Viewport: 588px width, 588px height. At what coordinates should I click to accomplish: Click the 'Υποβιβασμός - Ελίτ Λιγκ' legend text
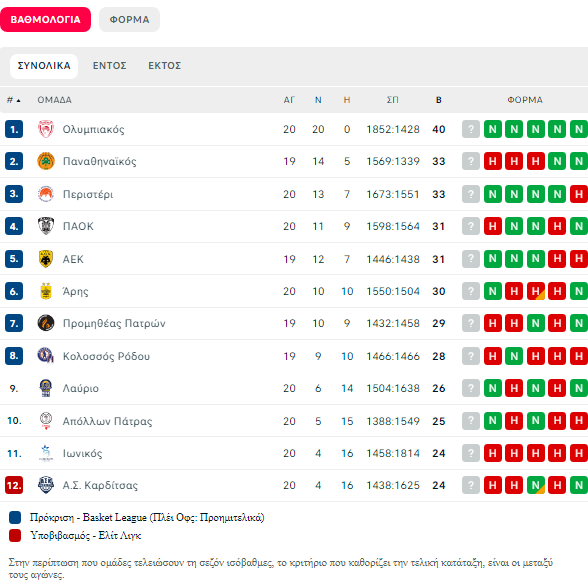(x=86, y=536)
